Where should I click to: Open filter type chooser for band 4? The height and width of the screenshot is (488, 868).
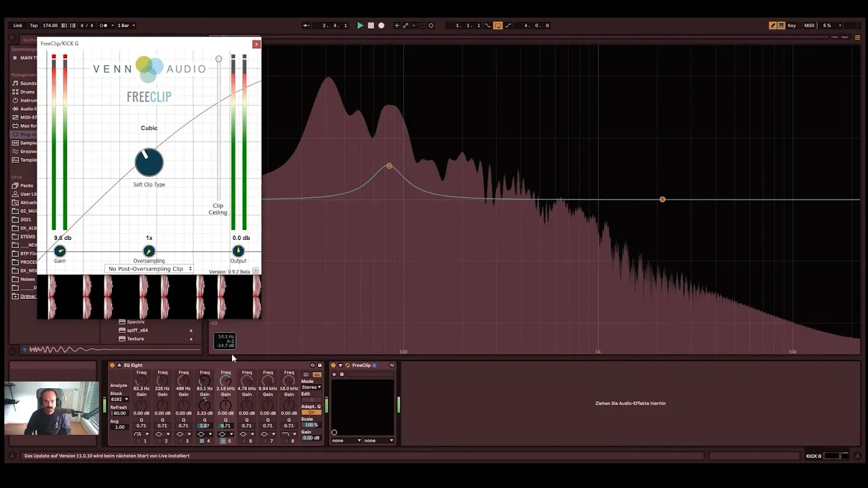coord(204,434)
